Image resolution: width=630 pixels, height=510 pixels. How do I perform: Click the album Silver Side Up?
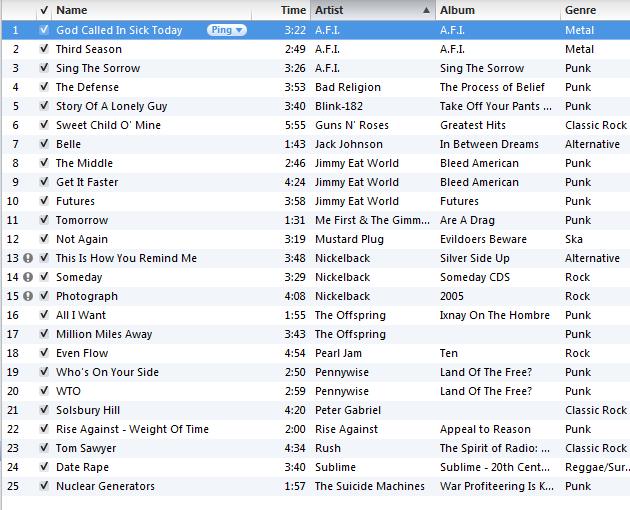coord(475,258)
